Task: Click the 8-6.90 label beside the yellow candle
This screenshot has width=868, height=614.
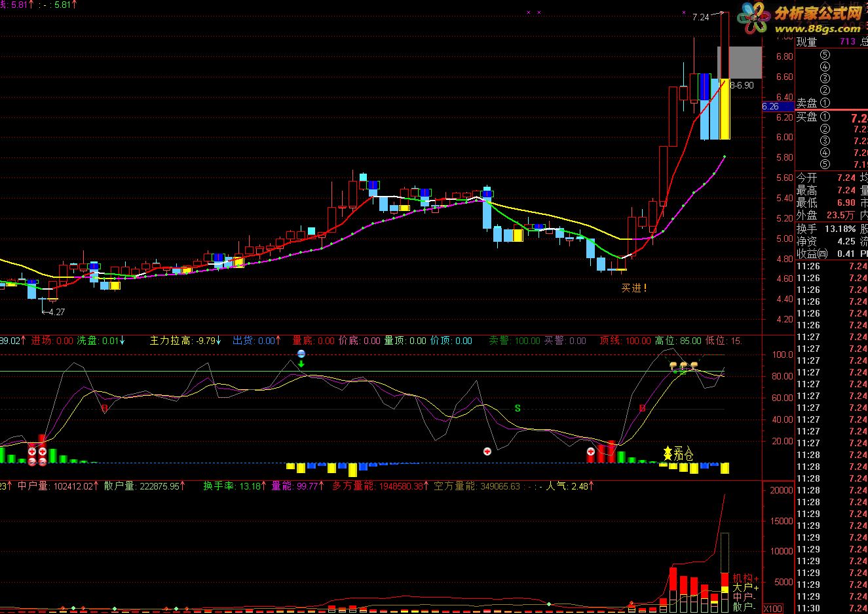Action: pos(742,85)
